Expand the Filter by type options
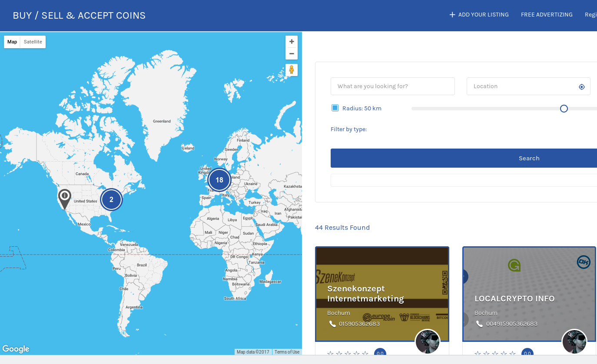This screenshot has height=364, width=597. 348,129
